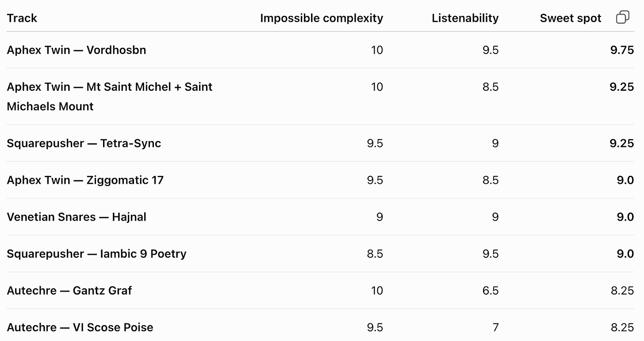Click Squarepusher — Tetra-Sync track cell
Viewport: 644px width, 341px height.
click(84, 143)
